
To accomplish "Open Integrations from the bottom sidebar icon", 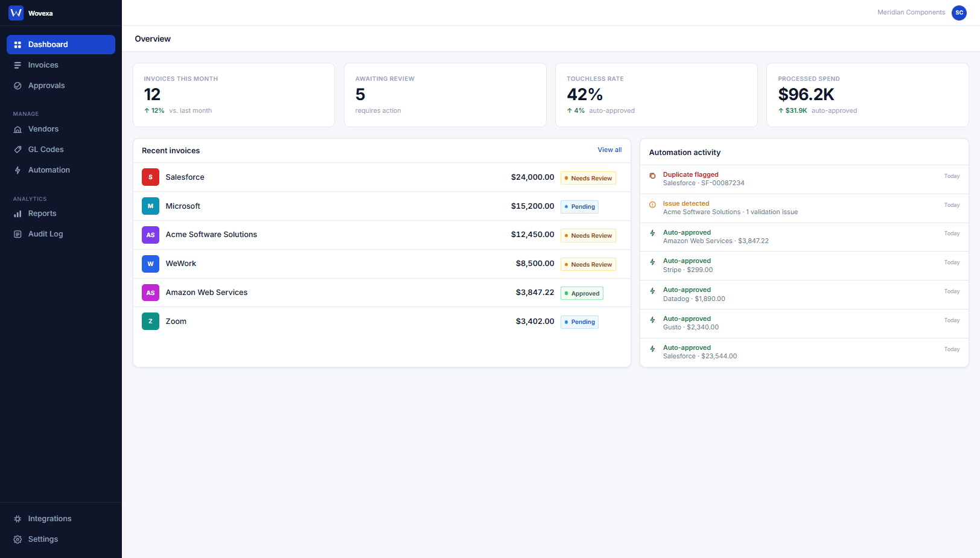I will click(x=17, y=518).
